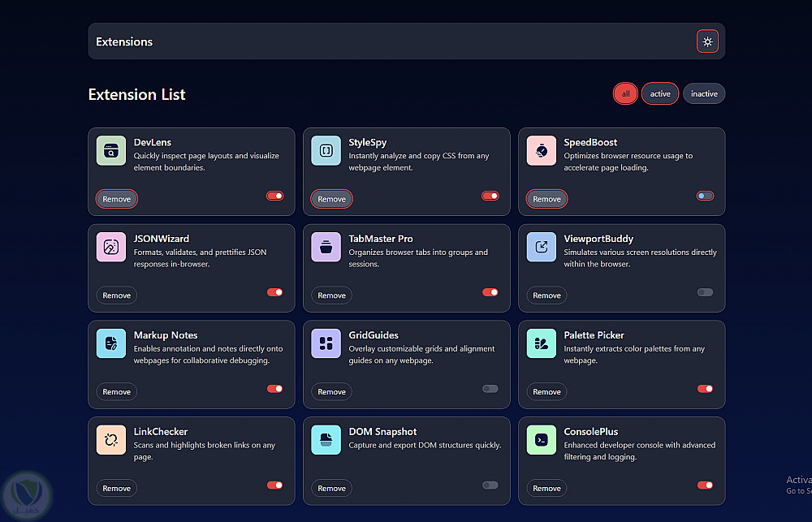Click the DOM Snapshot extension icon
Image resolution: width=812 pixels, height=522 pixels.
[326, 440]
